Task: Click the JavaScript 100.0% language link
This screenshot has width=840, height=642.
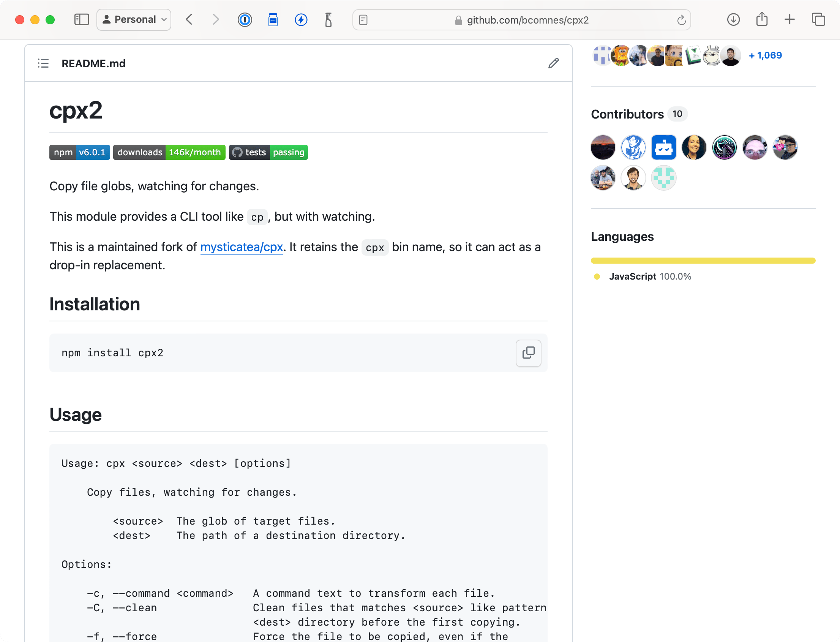Action: [650, 277]
